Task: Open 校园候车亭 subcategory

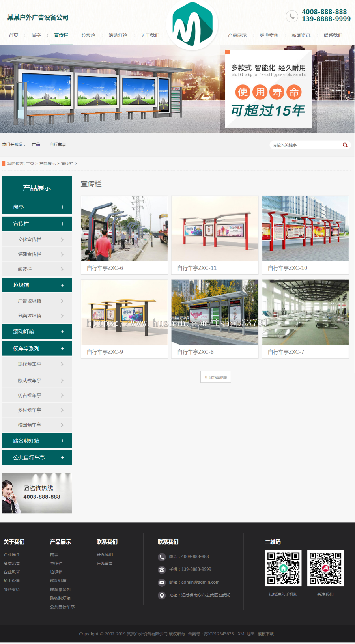Action: point(37,425)
